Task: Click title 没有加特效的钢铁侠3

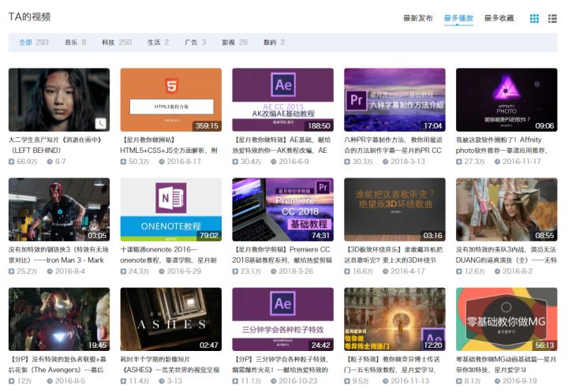Action: [58, 255]
